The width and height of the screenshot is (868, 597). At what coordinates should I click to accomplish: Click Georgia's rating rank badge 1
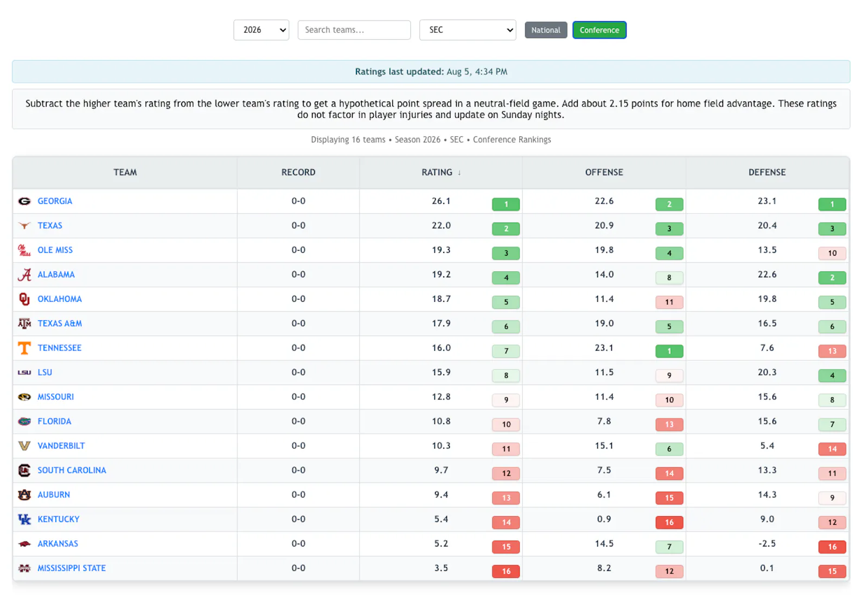pyautogui.click(x=506, y=205)
